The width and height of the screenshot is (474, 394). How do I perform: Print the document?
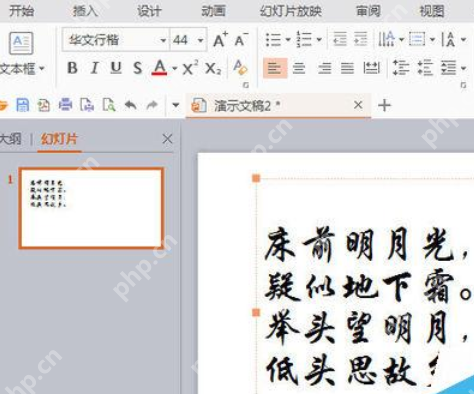pyautogui.click(x=65, y=105)
